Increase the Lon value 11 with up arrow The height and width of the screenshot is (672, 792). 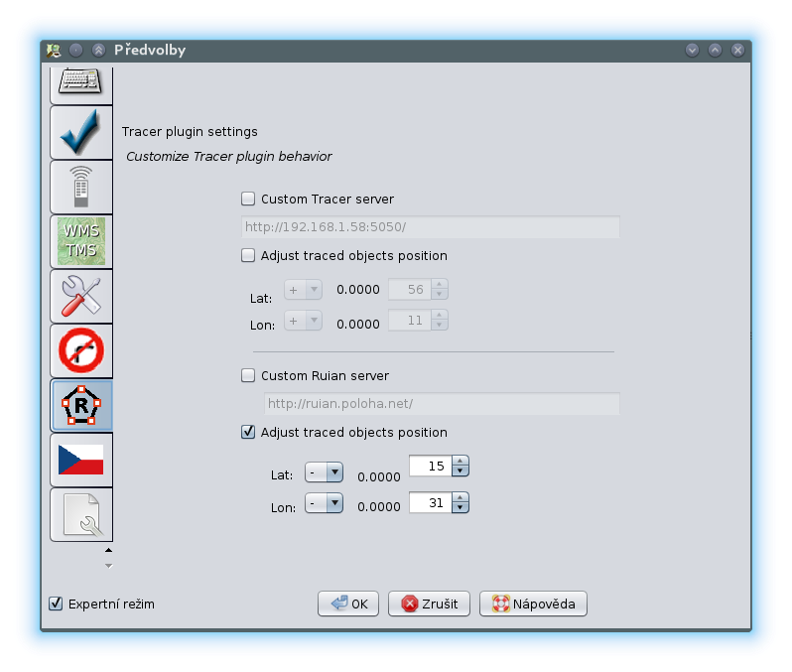pyautogui.click(x=440, y=316)
